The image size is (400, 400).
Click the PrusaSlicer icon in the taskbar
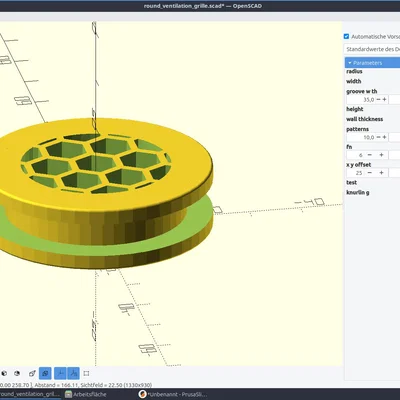coord(142,394)
